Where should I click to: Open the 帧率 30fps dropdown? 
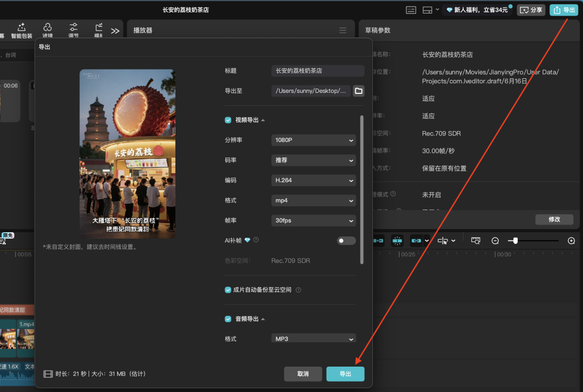click(x=313, y=221)
